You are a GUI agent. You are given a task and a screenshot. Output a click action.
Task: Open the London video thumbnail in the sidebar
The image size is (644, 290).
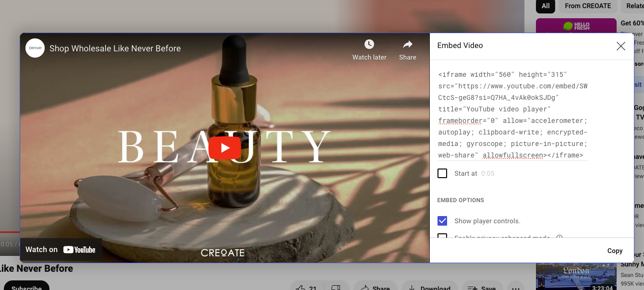[576, 276]
